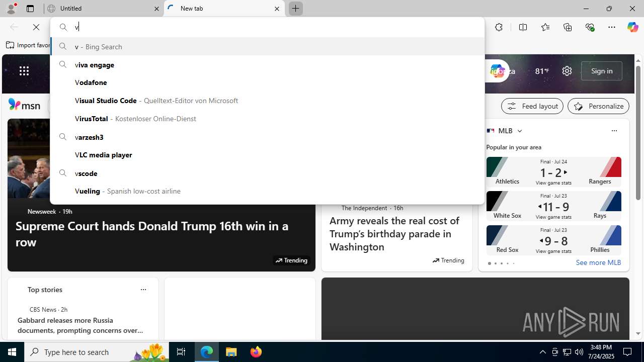Open more options for Top stories
644x362 pixels.
click(143, 290)
